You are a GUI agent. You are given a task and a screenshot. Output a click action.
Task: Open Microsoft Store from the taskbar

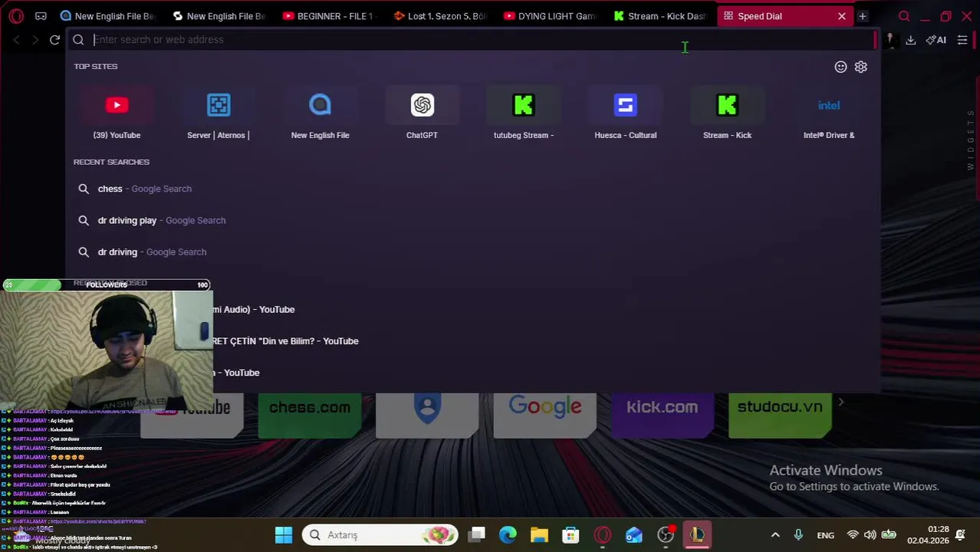[571, 535]
